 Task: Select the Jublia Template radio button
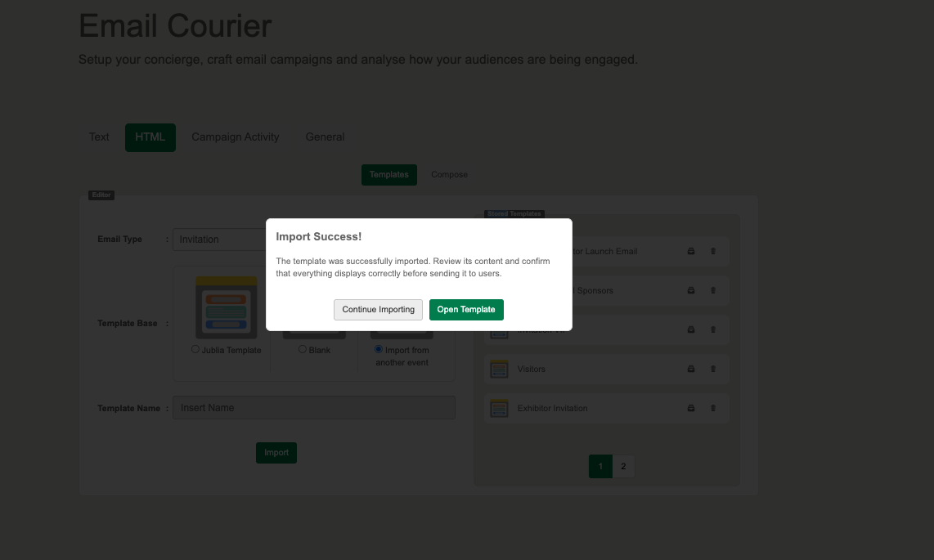click(195, 349)
